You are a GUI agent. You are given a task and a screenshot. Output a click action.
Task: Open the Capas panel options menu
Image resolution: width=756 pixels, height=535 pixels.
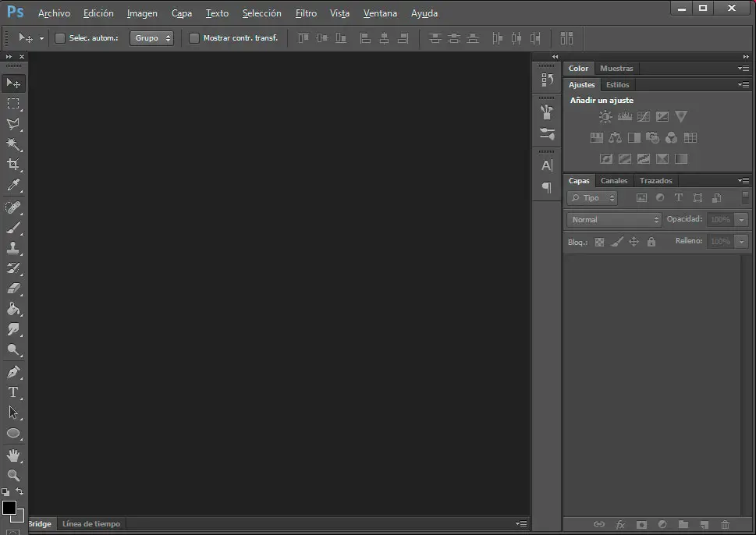744,181
